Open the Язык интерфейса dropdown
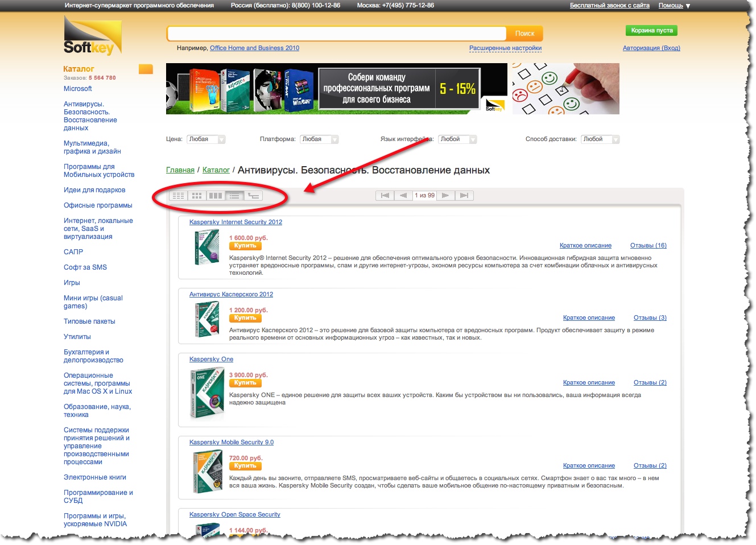 tap(458, 139)
